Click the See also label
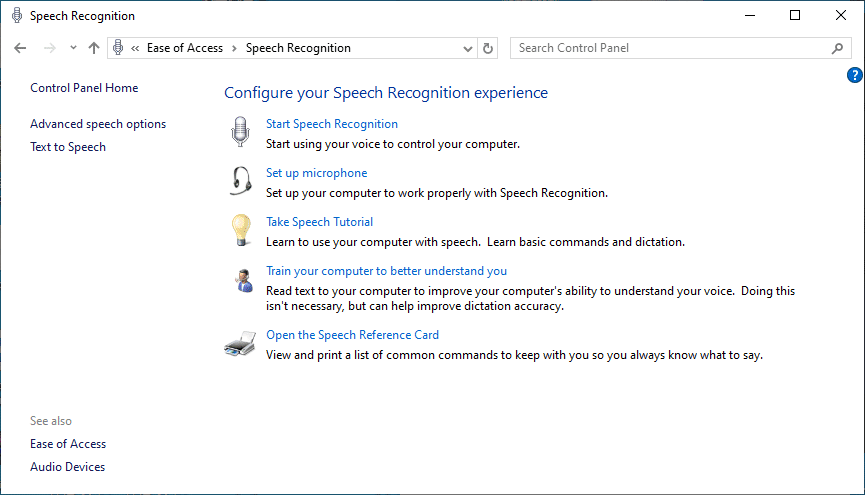Viewport: 865px width, 495px height. (51, 421)
